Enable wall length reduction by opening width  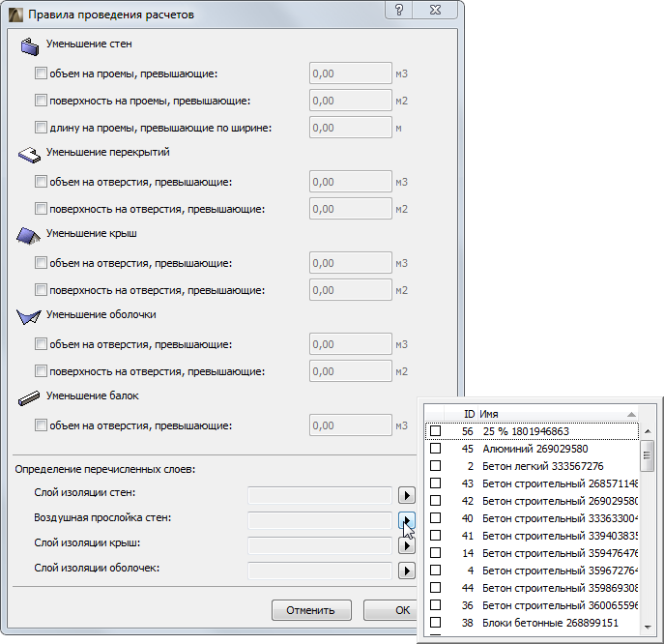coord(41,127)
